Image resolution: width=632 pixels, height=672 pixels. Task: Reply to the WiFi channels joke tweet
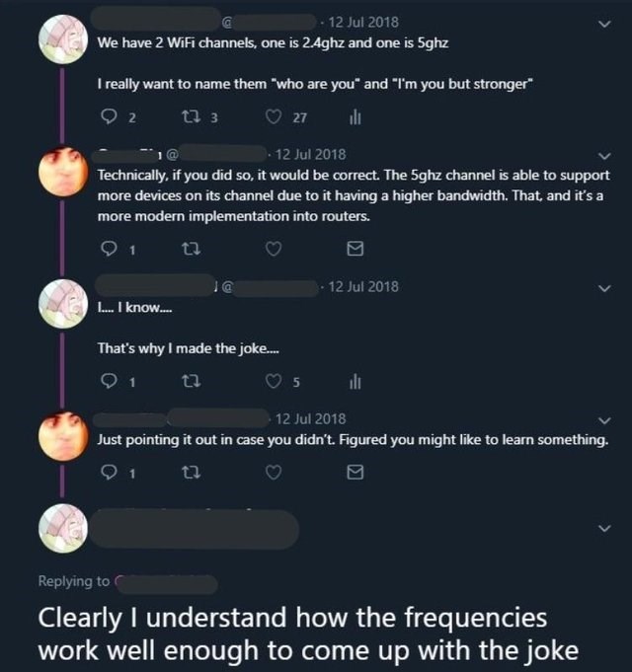[108, 117]
